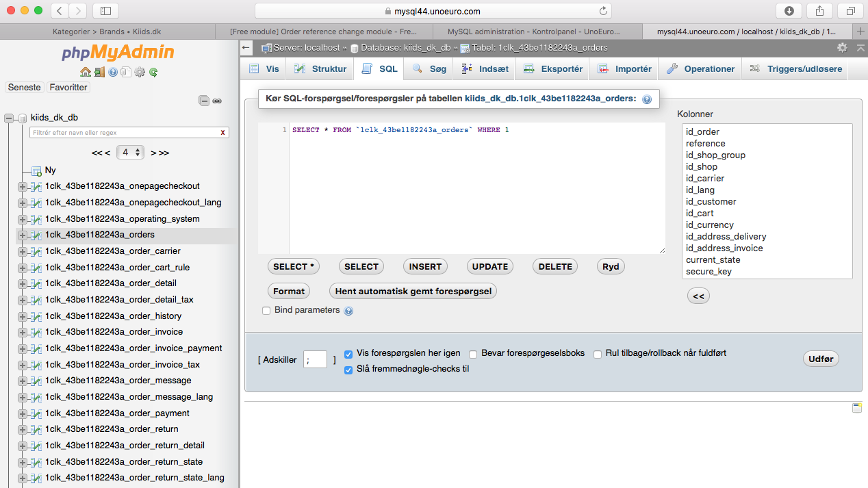This screenshot has width=868, height=488.
Task: Click help icon beside Bind parameters
Action: 348,311
